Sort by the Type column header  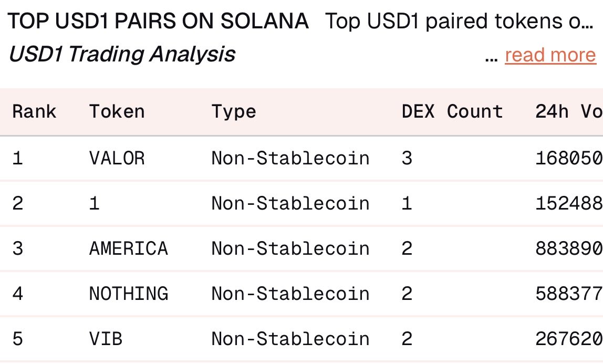point(234,111)
